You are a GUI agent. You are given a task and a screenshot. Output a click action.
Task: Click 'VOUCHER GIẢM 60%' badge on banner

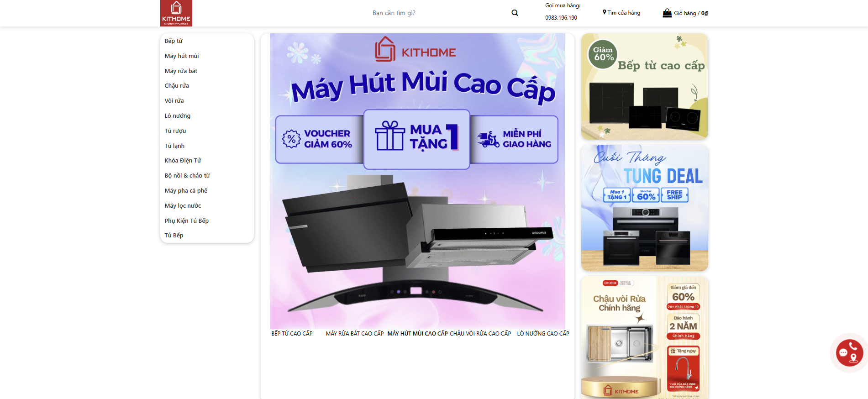[319, 139]
